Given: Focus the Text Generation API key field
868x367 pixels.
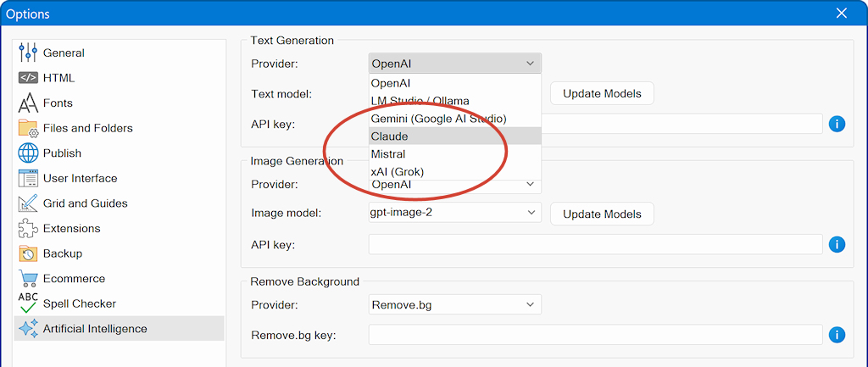Looking at the screenshot, I should (x=682, y=124).
